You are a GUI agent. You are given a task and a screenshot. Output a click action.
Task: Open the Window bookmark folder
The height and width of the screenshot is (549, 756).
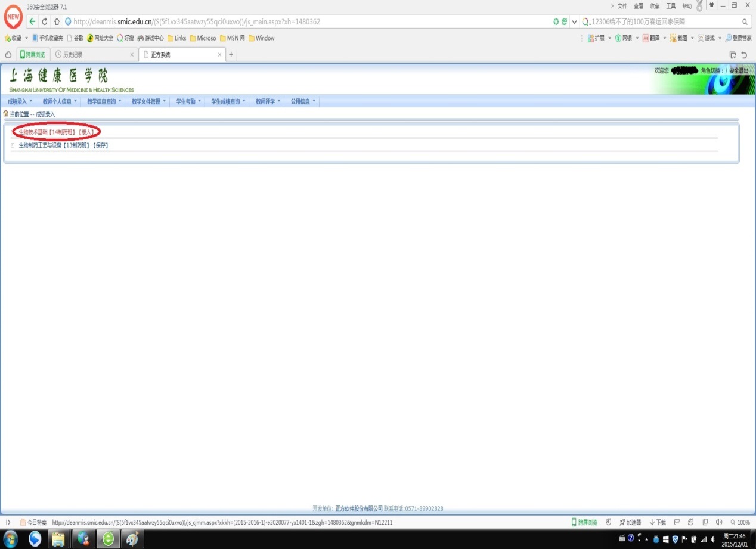262,38
